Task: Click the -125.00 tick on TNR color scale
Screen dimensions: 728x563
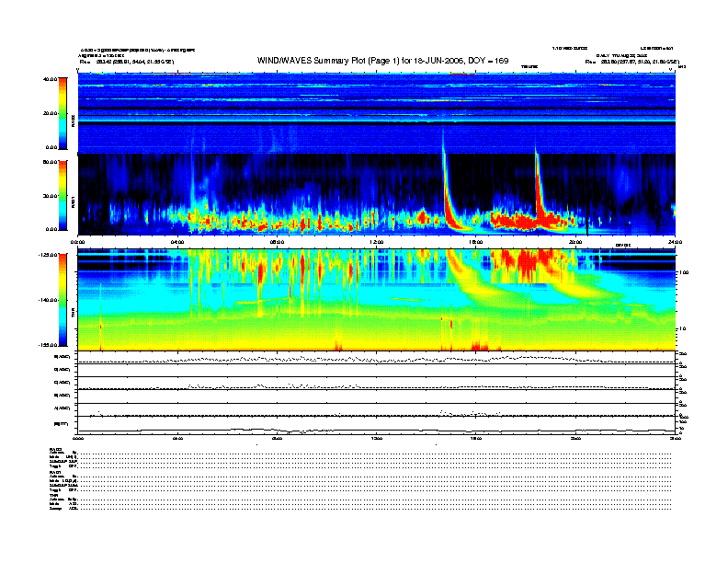Action: click(48, 255)
